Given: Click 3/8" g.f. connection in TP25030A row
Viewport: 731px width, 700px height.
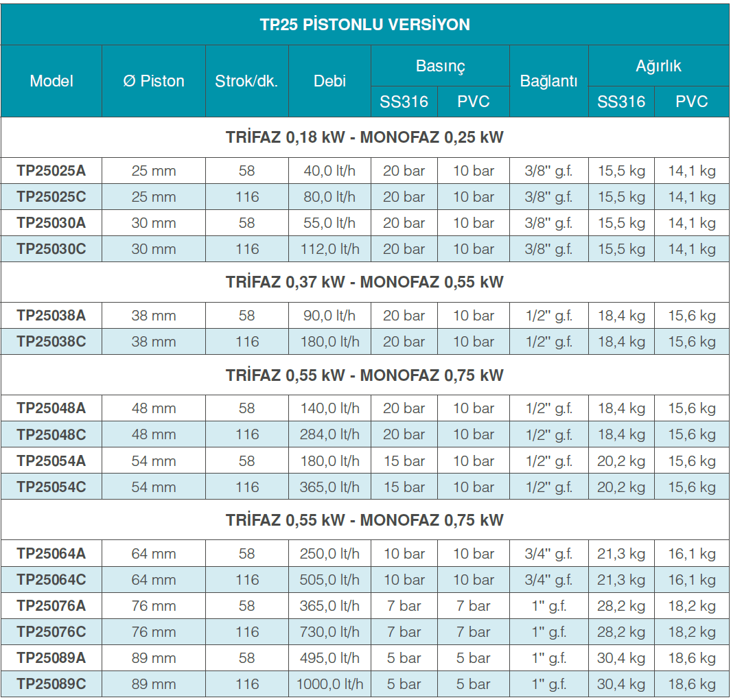Looking at the screenshot, I should (548, 223).
